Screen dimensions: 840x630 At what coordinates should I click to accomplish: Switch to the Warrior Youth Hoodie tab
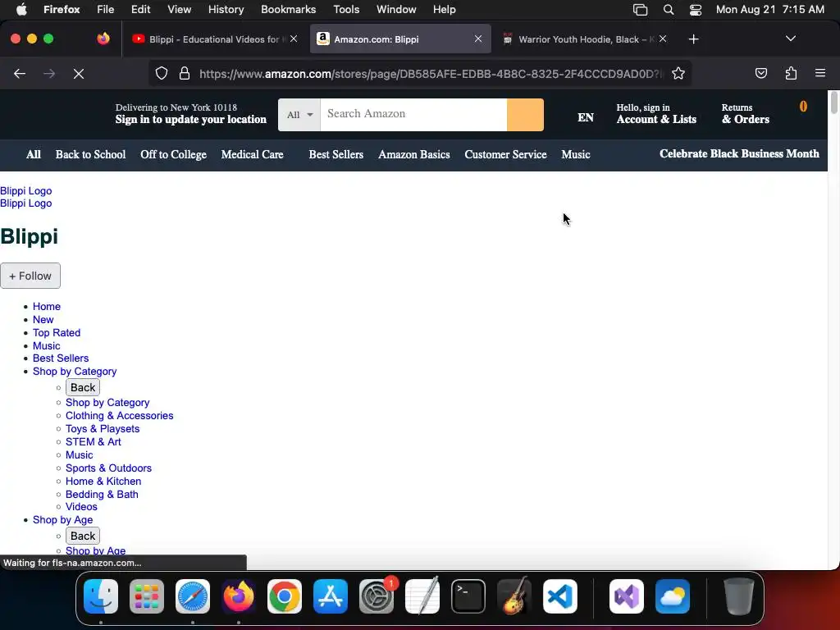point(585,39)
